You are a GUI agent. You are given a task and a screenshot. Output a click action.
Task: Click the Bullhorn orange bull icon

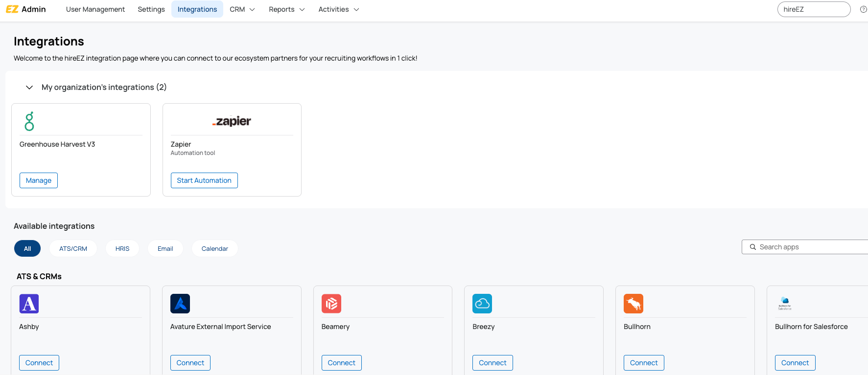click(633, 304)
